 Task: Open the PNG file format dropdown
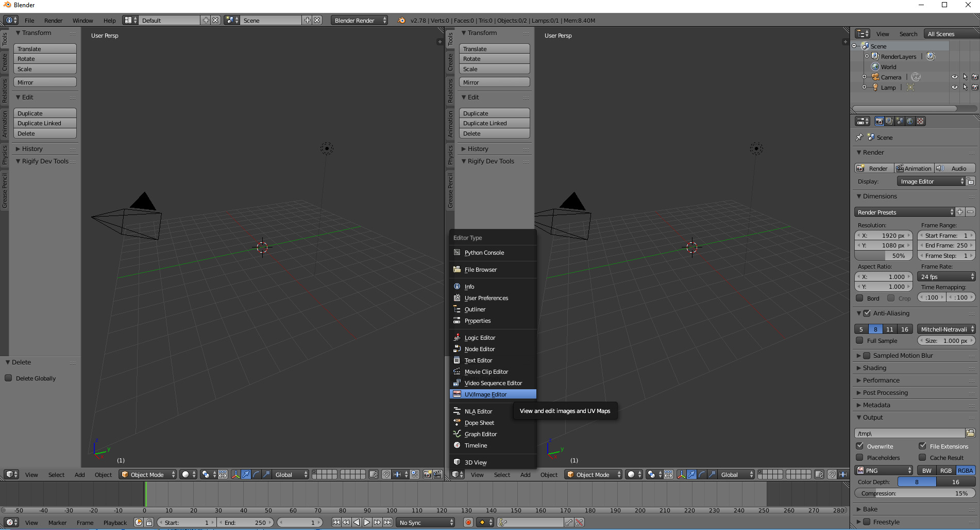[884, 470]
